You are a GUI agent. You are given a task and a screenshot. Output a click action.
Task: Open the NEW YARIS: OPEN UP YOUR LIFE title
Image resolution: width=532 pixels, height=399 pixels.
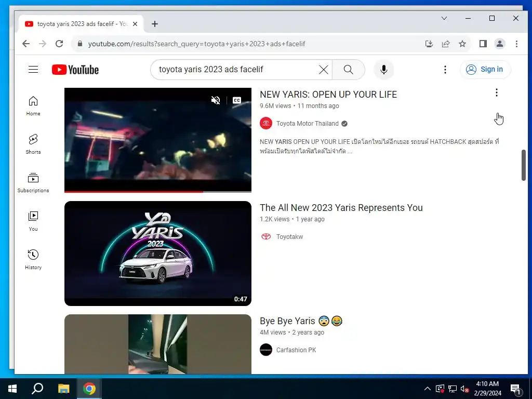[x=328, y=95]
